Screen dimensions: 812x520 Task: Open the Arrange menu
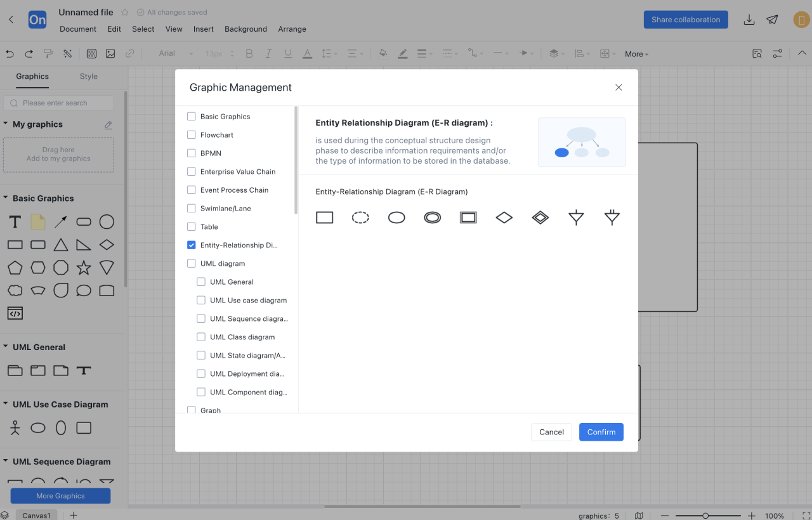(x=292, y=29)
